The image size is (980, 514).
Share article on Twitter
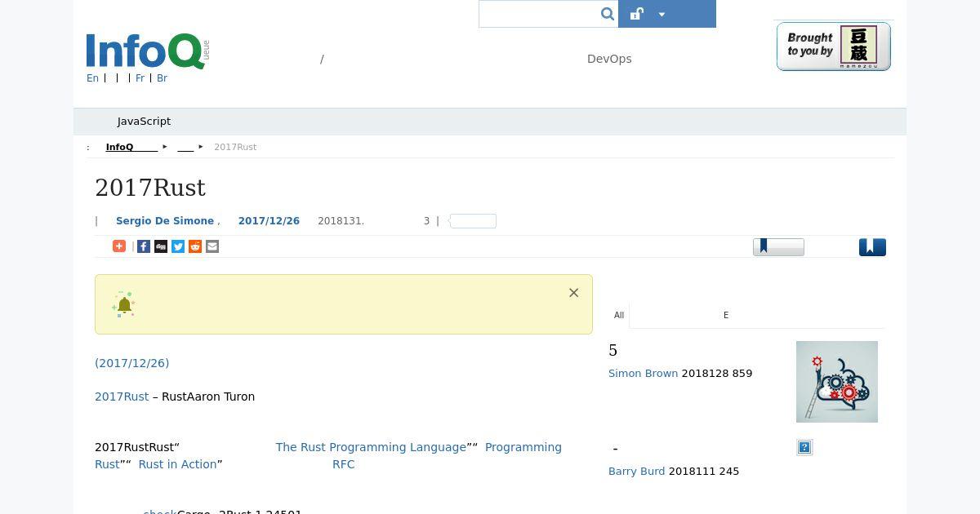(x=178, y=246)
